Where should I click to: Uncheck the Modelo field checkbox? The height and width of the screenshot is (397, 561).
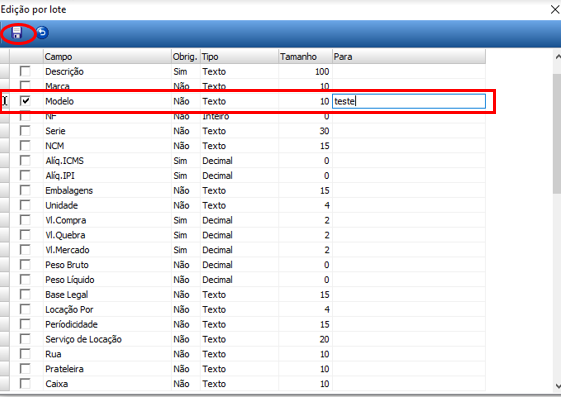tap(25, 101)
